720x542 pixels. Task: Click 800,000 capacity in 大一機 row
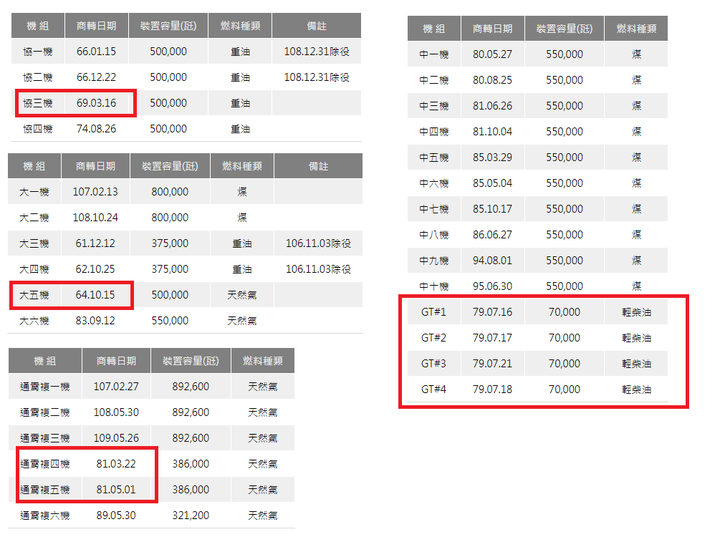(x=170, y=192)
